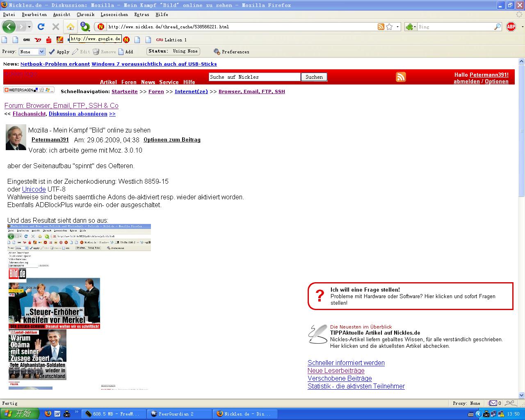This screenshot has width=525, height=420.
Task: Open the Extras menu
Action: [142, 14]
